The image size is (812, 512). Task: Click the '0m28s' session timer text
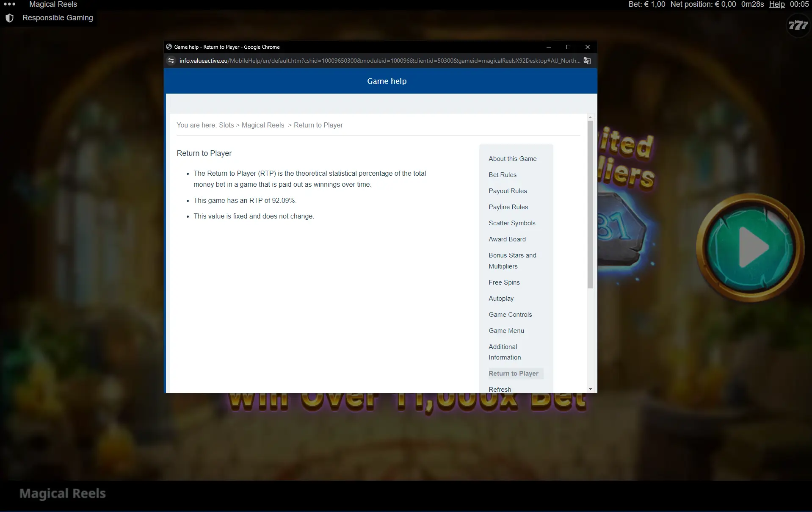pos(752,4)
